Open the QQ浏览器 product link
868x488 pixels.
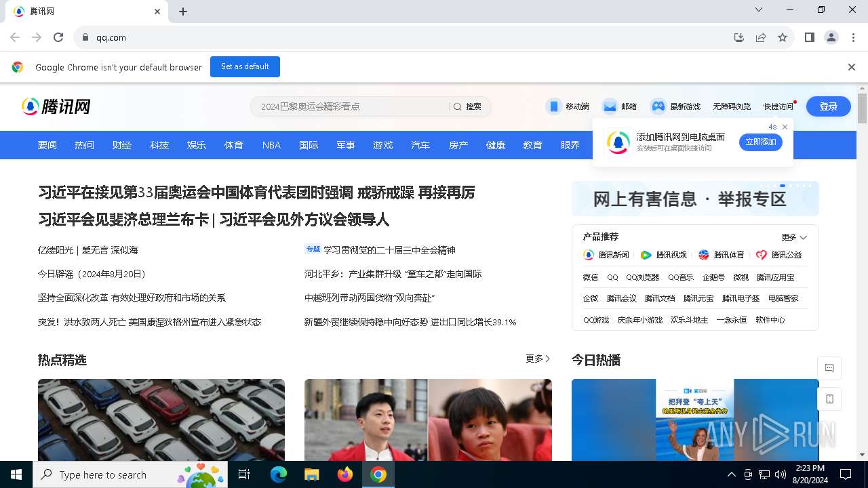642,277
